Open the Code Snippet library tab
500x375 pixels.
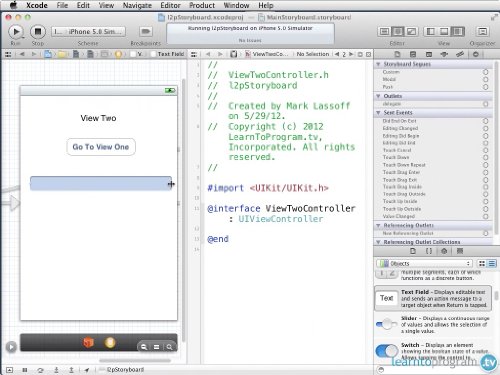[429, 251]
